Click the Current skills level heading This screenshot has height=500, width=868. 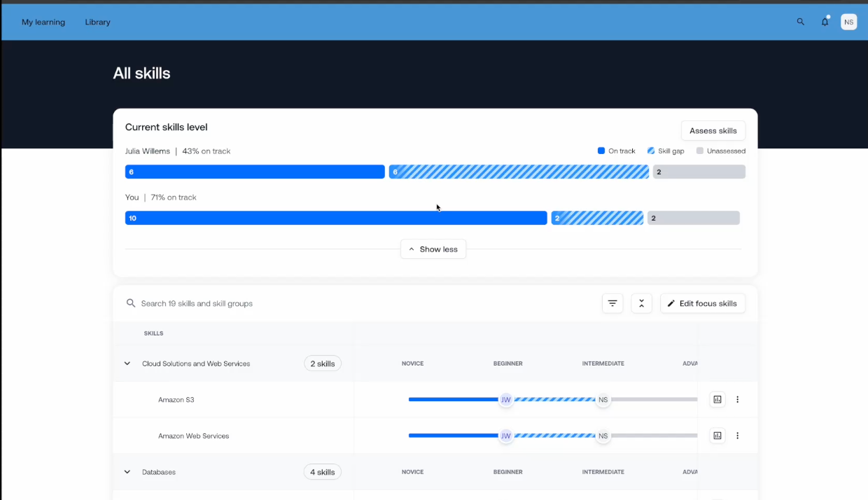(167, 127)
